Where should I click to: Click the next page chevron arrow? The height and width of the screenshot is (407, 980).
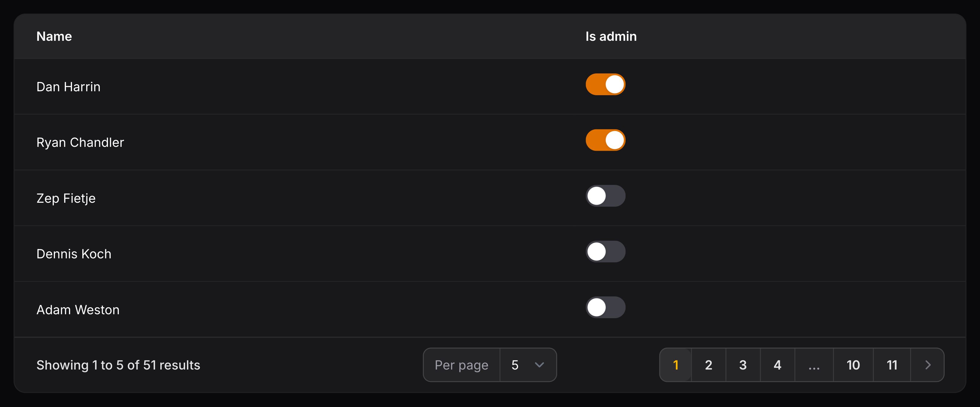[927, 365]
